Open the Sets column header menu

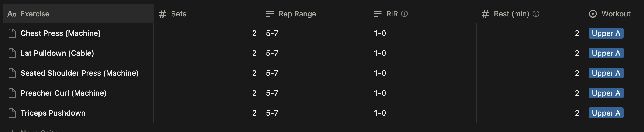click(179, 14)
